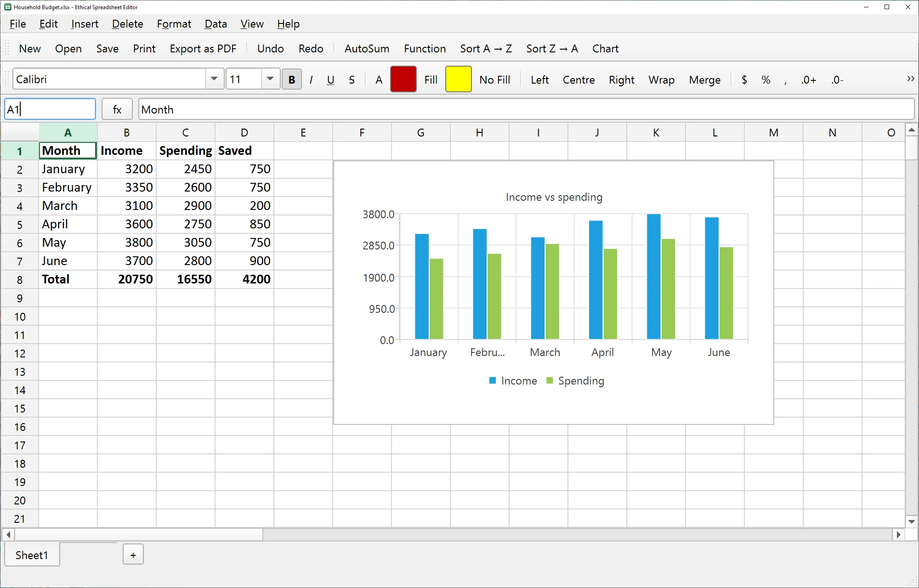Click the horizontal scrollbar right arrow
This screenshot has width=919, height=588.
pyautogui.click(x=898, y=535)
